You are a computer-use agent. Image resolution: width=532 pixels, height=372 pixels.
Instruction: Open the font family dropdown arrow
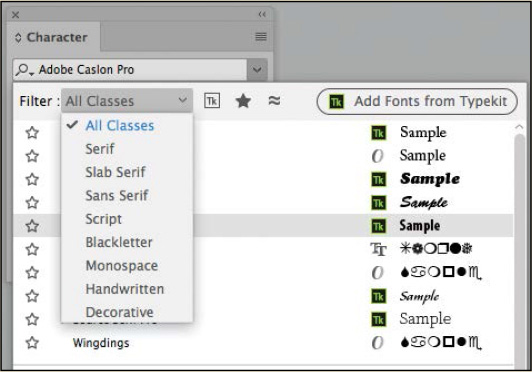pos(257,70)
